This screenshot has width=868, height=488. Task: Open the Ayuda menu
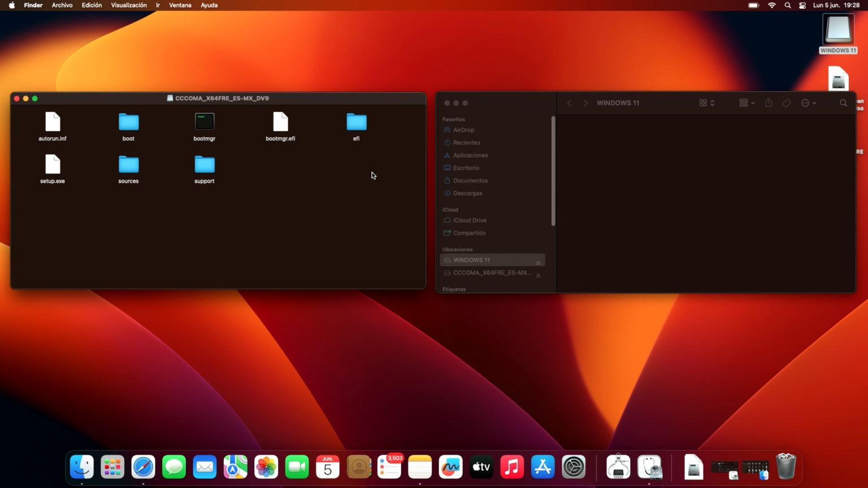[209, 5]
